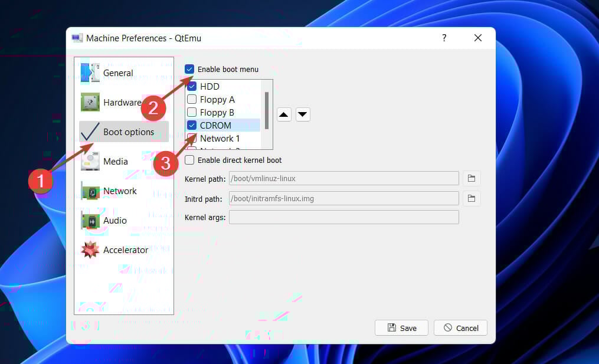The height and width of the screenshot is (364, 599).
Task: Browse for initrd path file
Action: [472, 199]
